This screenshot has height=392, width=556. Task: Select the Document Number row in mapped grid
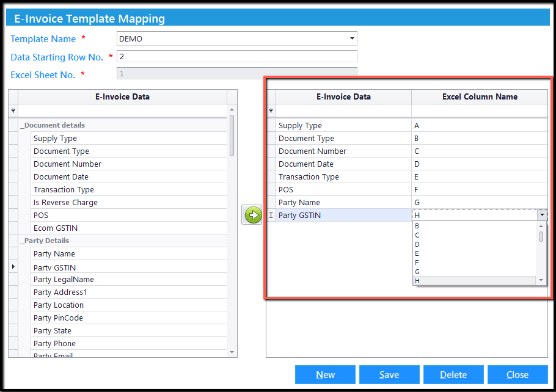click(x=312, y=151)
